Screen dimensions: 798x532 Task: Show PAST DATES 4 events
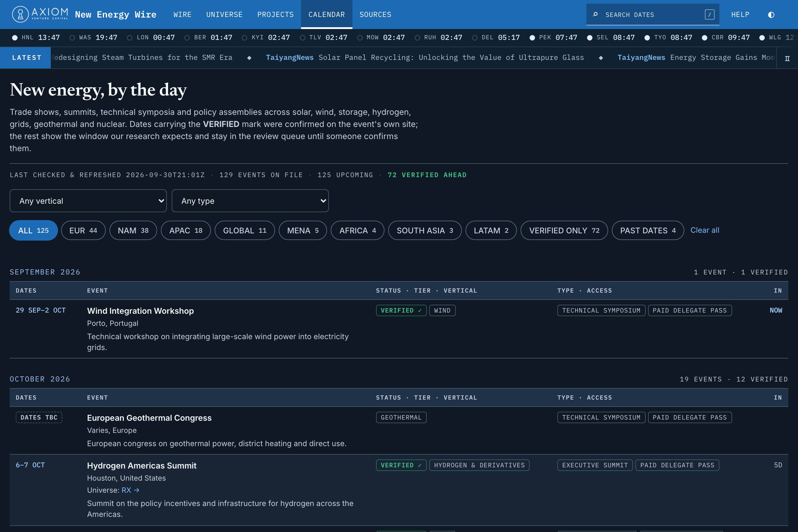[x=648, y=230]
